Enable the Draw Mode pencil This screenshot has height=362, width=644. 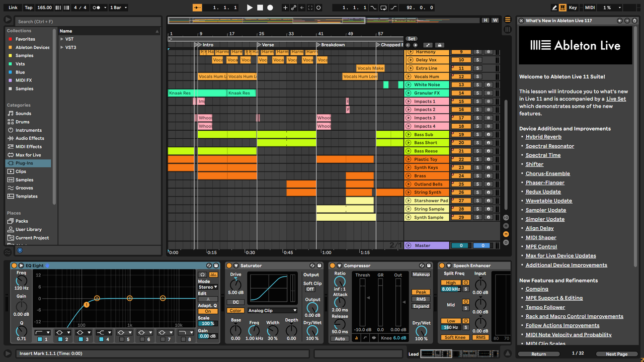click(554, 8)
